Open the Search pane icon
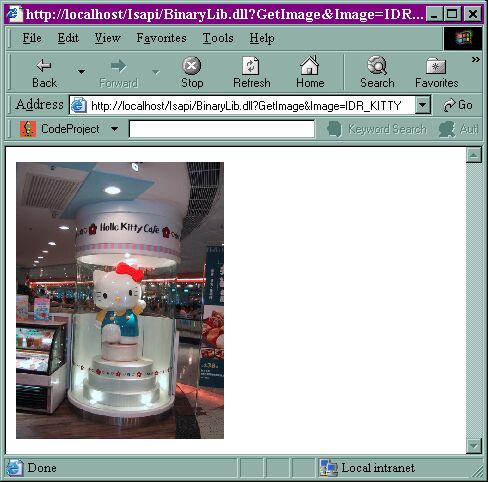488x482 pixels. coord(377,65)
